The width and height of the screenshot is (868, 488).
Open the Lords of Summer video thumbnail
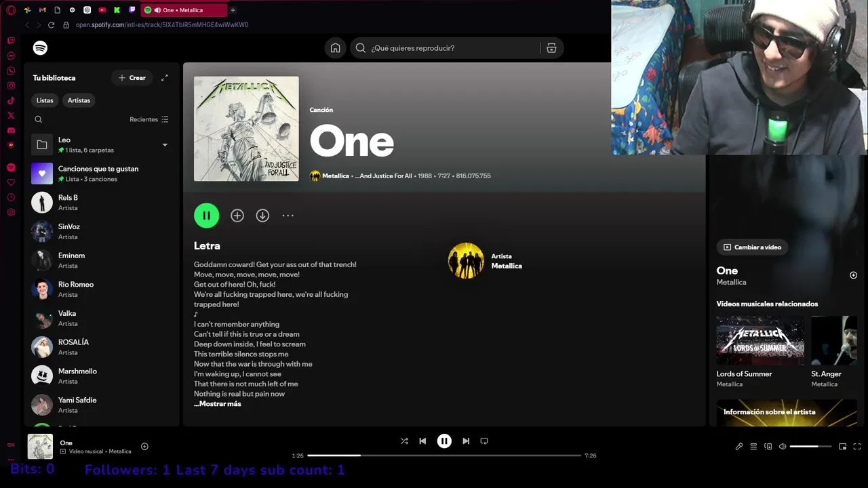pyautogui.click(x=760, y=341)
